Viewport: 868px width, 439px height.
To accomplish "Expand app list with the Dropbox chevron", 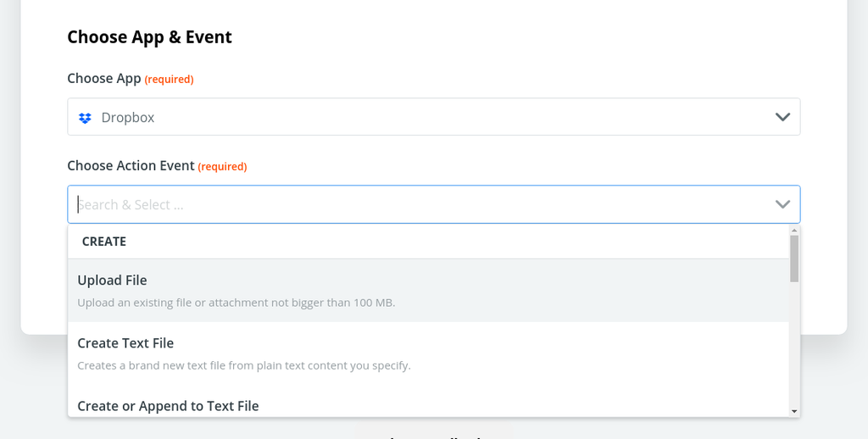I will click(782, 117).
